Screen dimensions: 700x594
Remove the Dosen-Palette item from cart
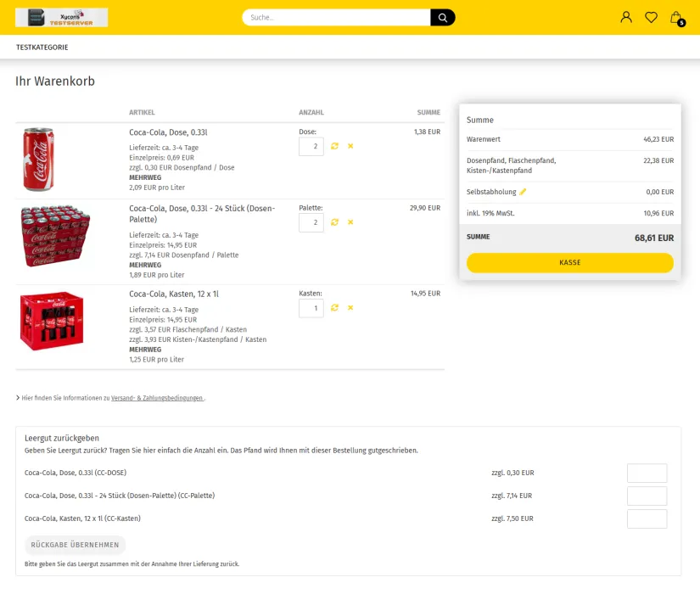point(350,222)
